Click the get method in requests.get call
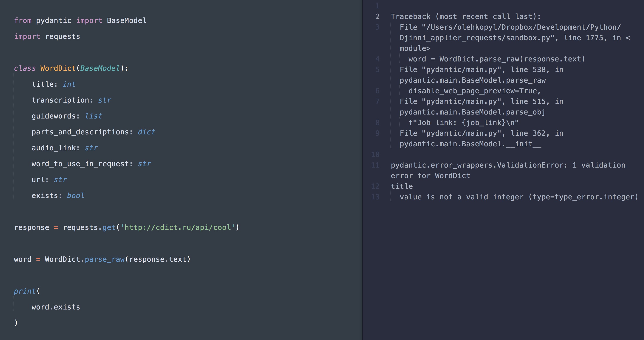The image size is (644, 340). 109,227
